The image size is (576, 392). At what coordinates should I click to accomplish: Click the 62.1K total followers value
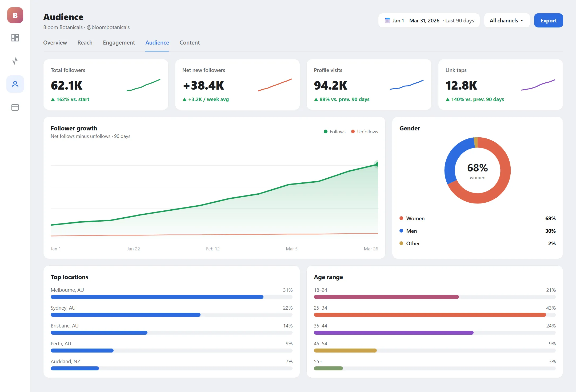pyautogui.click(x=67, y=85)
